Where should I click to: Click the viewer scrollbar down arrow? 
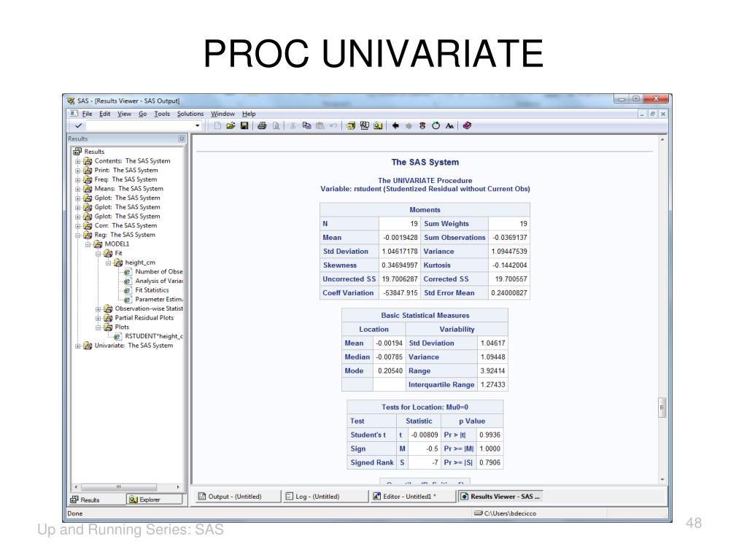coord(662,480)
